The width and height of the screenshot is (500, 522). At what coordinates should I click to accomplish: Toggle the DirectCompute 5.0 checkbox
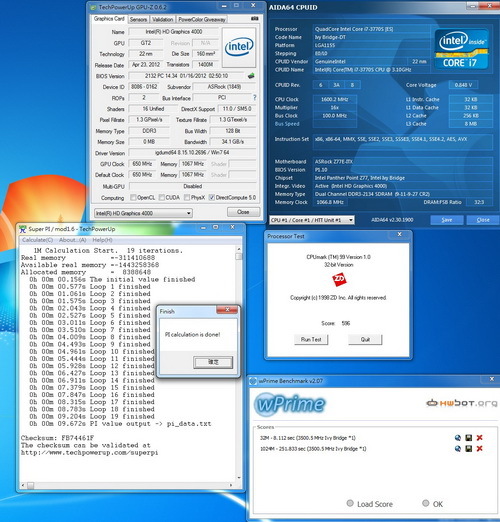(x=212, y=197)
